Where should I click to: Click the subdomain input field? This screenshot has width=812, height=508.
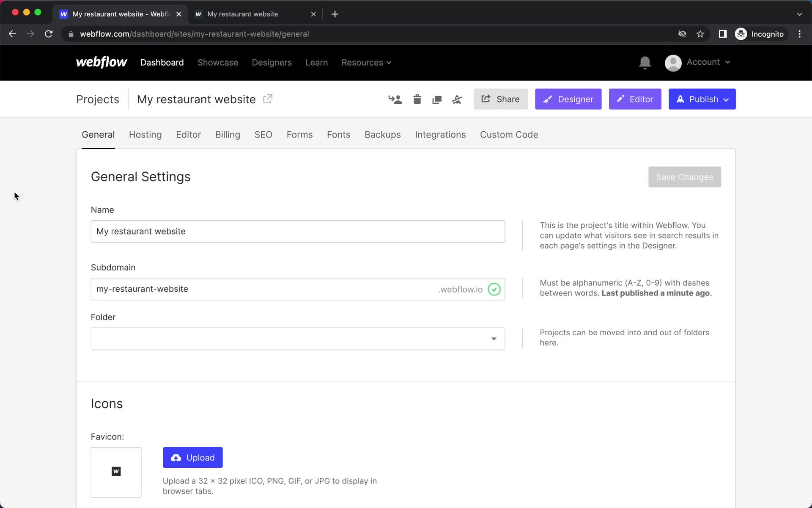coord(298,289)
